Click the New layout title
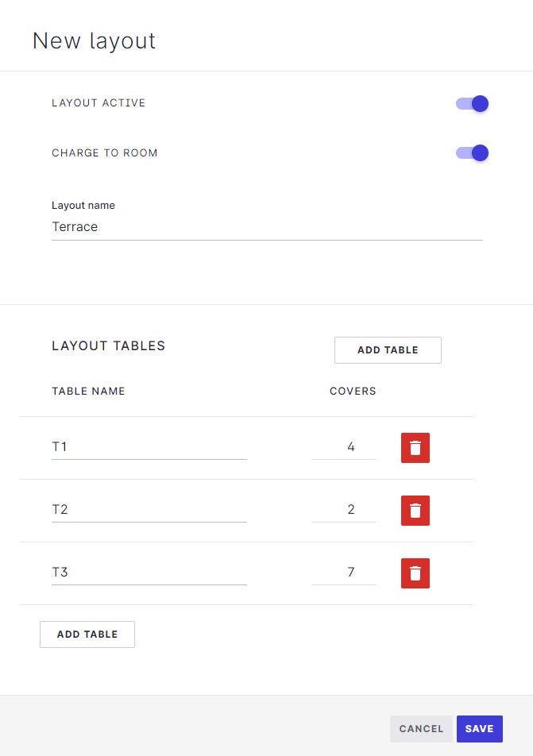533x756 pixels. pos(94,40)
